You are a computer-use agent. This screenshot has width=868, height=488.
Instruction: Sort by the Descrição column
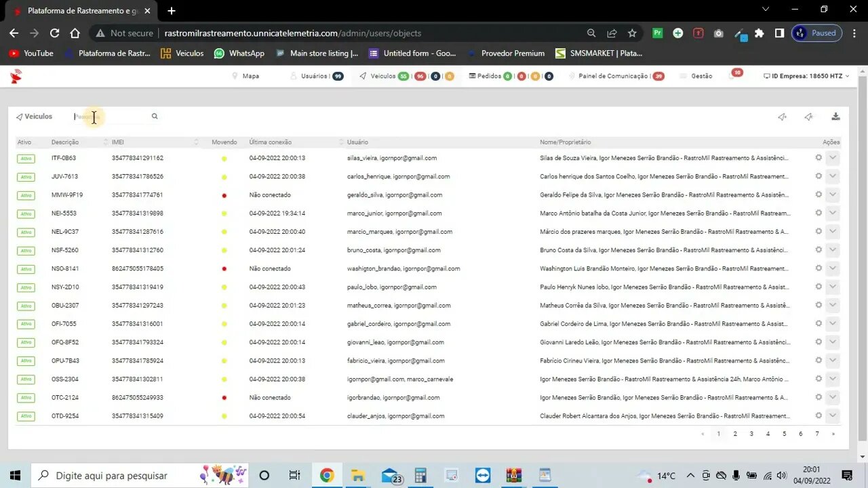pos(78,142)
